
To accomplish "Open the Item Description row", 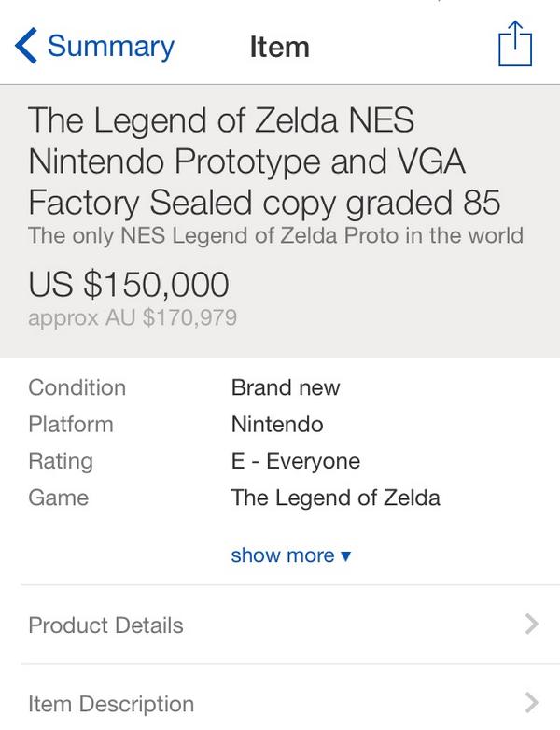I will tap(111, 703).
